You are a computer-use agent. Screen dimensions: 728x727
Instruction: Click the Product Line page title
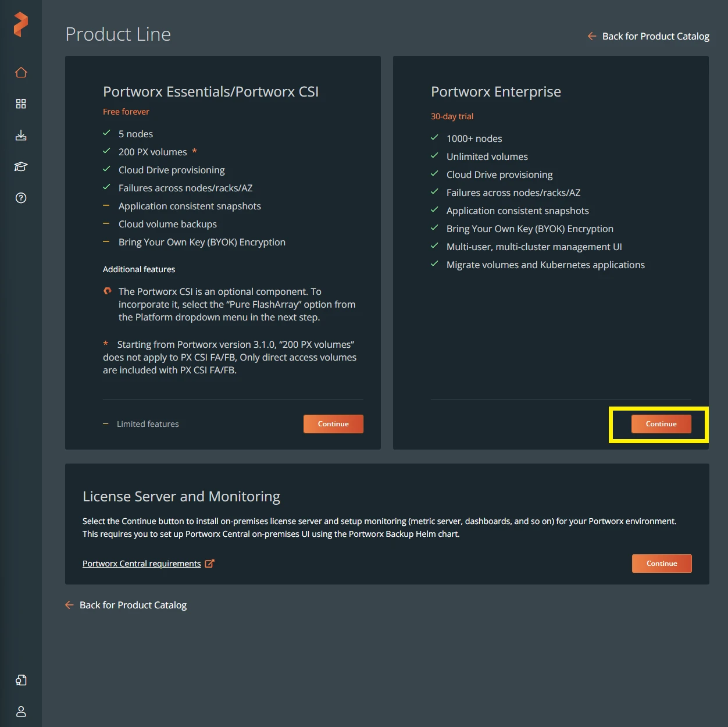coord(118,34)
